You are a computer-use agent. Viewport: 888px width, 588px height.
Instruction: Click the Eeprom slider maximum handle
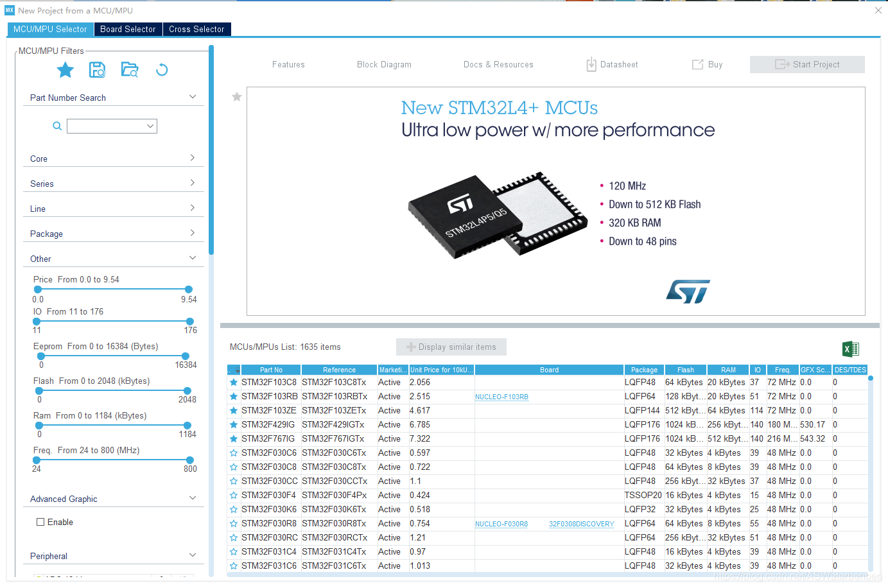point(186,356)
